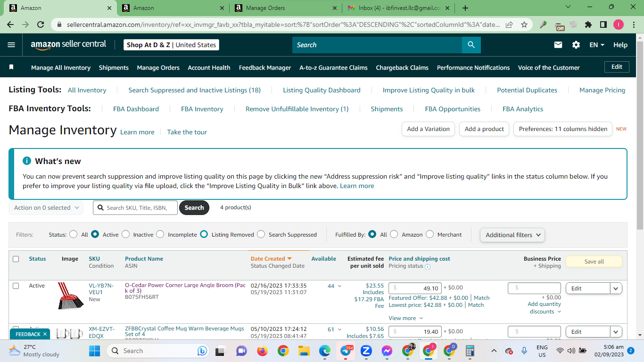Viewport: 644px width, 362px height.
Task: Select Fulfilled By All radio button
Action: pyautogui.click(x=372, y=234)
